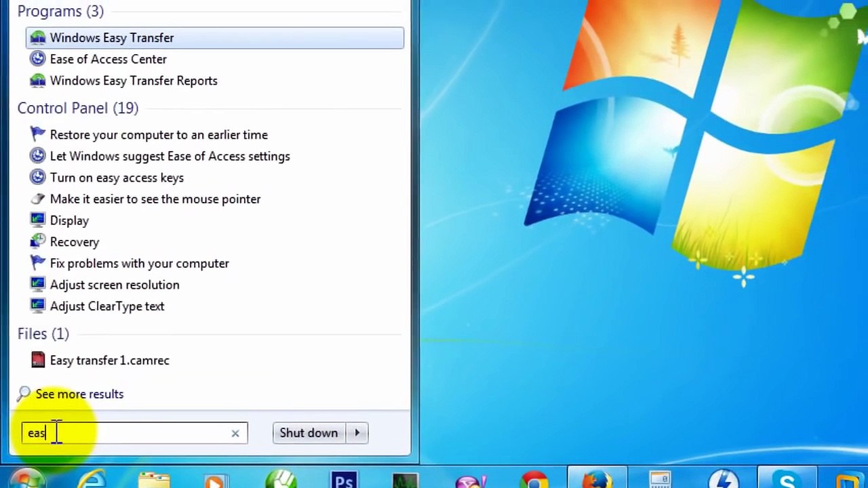Viewport: 868px width, 488px height.
Task: Open Make it easier to see the mouse pointer
Action: click(155, 199)
